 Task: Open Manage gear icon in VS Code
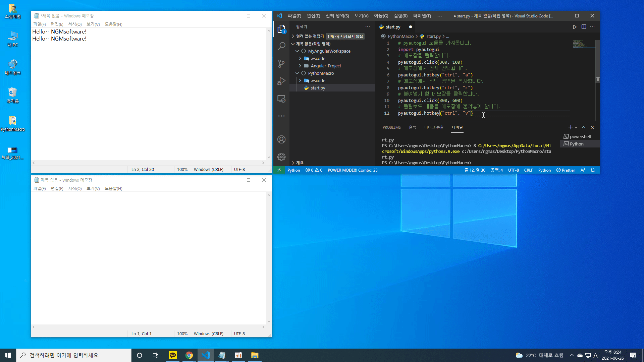tap(281, 157)
